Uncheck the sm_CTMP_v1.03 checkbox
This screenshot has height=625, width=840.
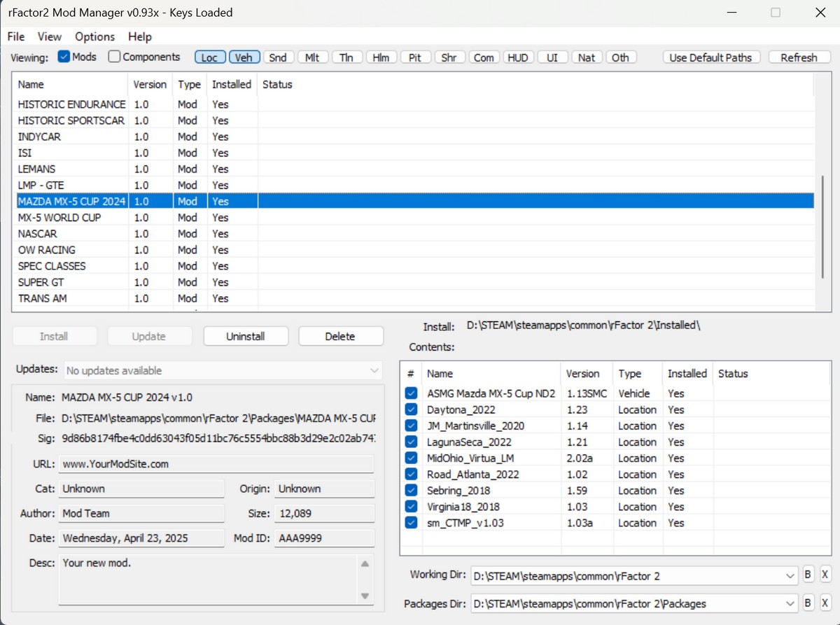[412, 522]
